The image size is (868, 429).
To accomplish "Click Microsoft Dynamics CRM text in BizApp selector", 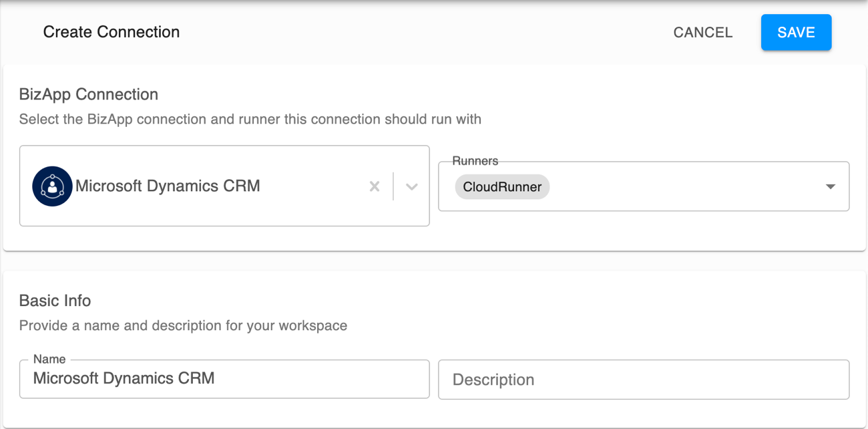I will tap(168, 186).
